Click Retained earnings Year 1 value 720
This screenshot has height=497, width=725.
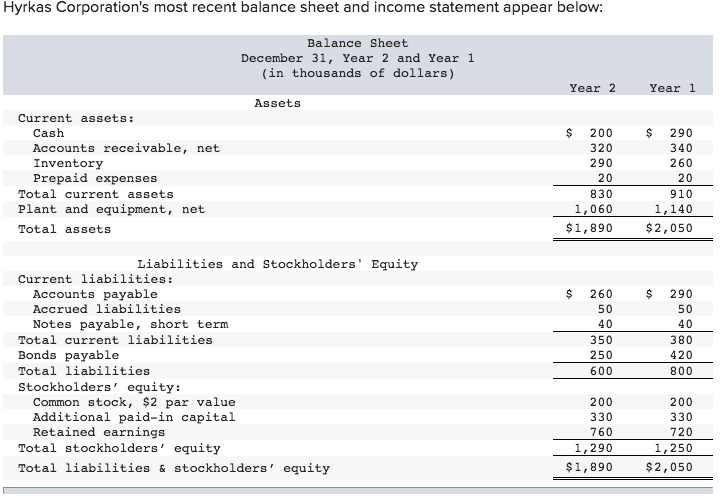[x=681, y=432]
